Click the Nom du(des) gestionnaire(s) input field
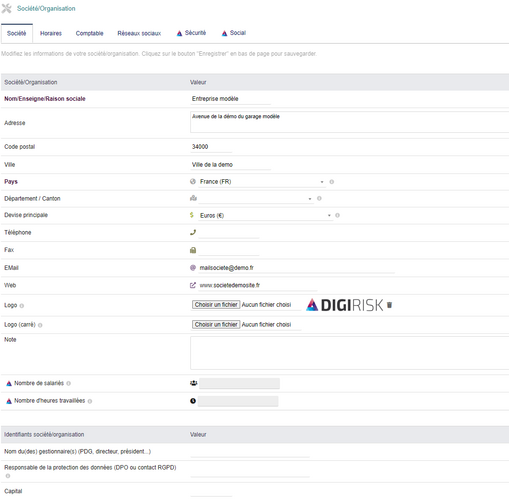Viewport: 509px width, 500px height. point(250,452)
